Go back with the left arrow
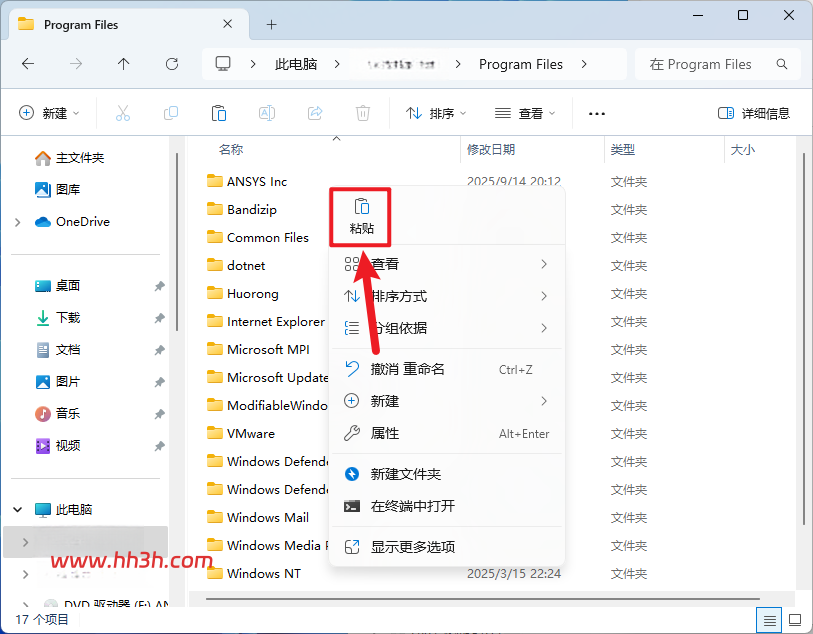 [x=28, y=64]
